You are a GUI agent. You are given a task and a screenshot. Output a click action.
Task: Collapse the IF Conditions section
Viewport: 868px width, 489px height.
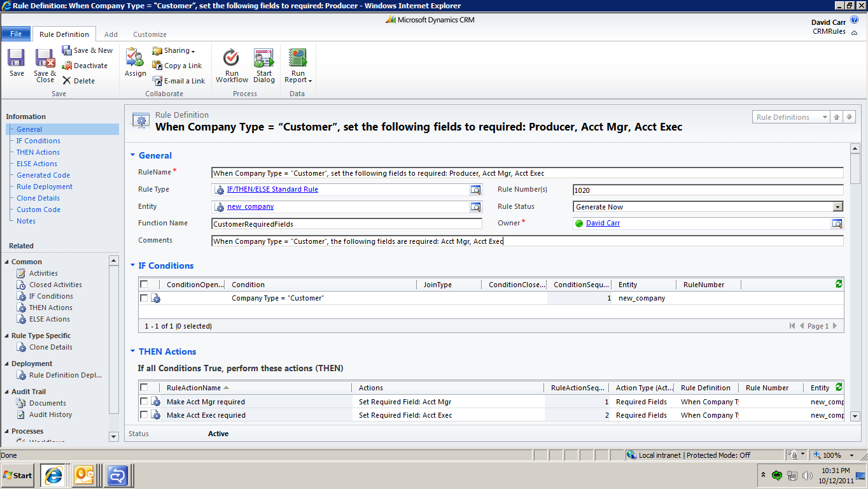click(133, 266)
